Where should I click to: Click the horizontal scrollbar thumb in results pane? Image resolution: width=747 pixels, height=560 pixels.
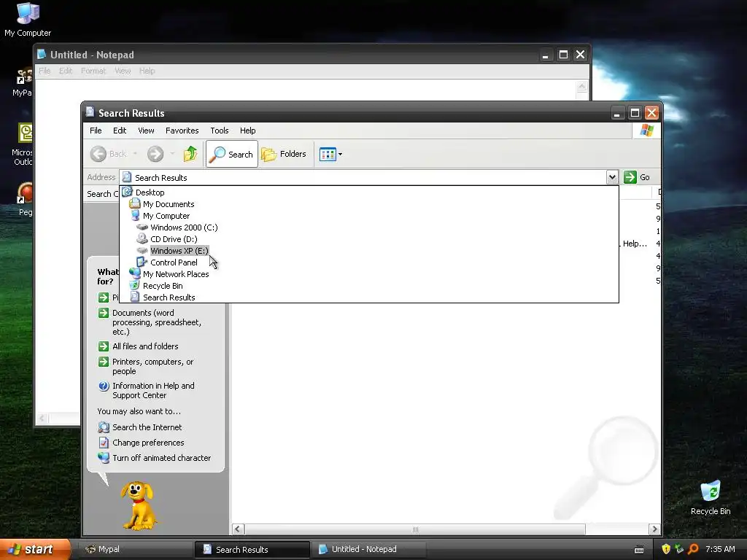(415, 529)
